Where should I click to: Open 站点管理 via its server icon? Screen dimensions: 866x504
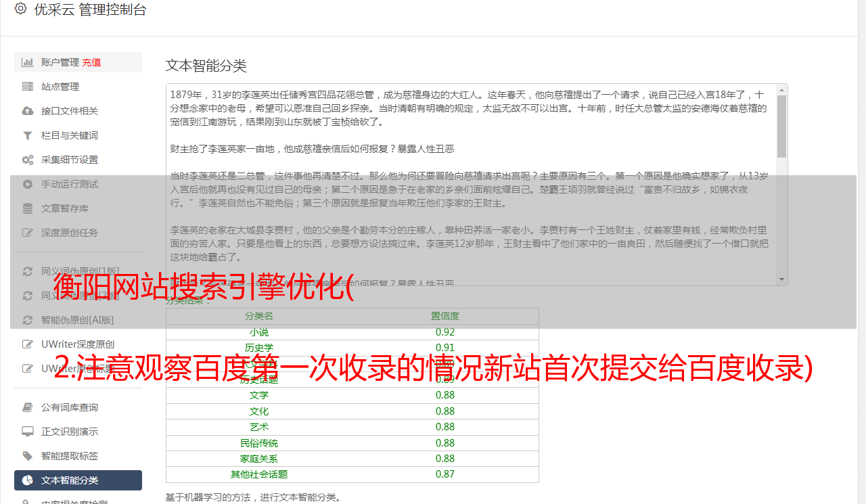(x=28, y=87)
